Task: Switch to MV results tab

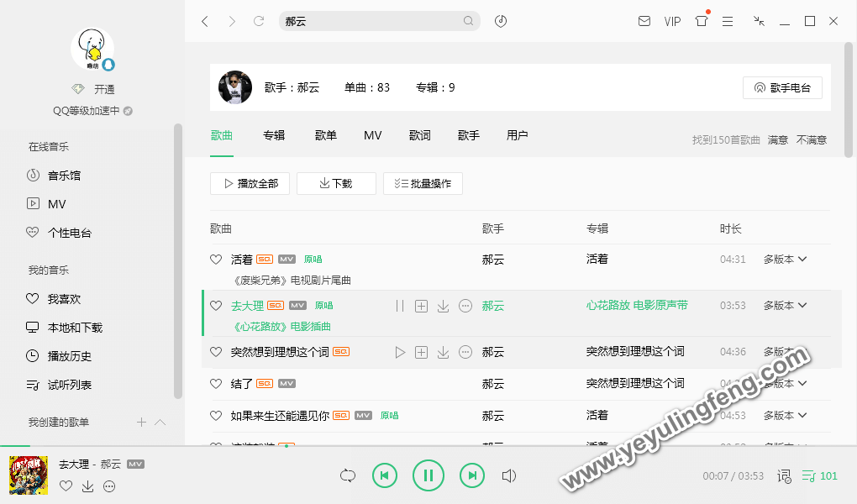Action: pos(373,135)
